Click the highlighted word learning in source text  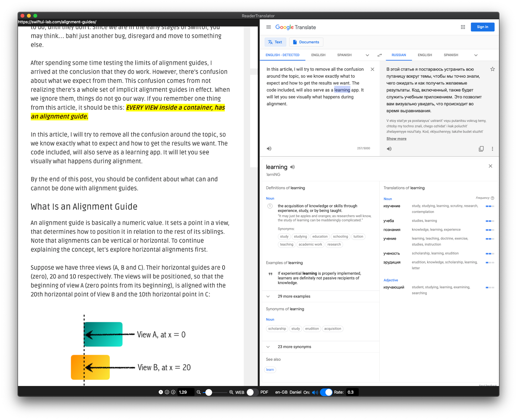[x=342, y=90]
